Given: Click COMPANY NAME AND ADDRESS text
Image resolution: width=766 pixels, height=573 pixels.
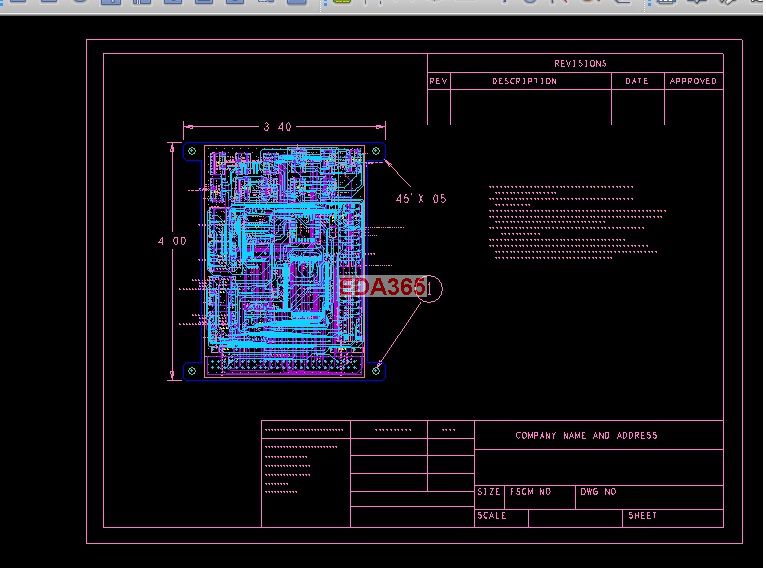Looking at the screenshot, I should (x=586, y=435).
